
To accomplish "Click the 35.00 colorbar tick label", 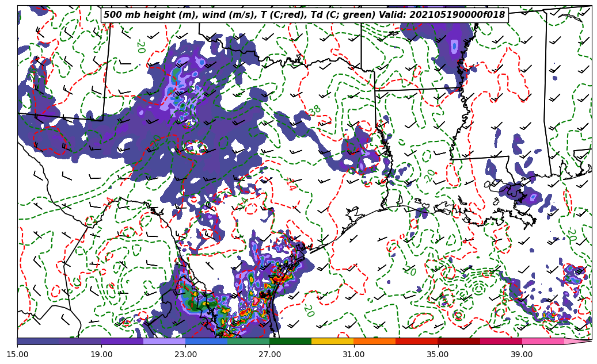I will 438,355.
